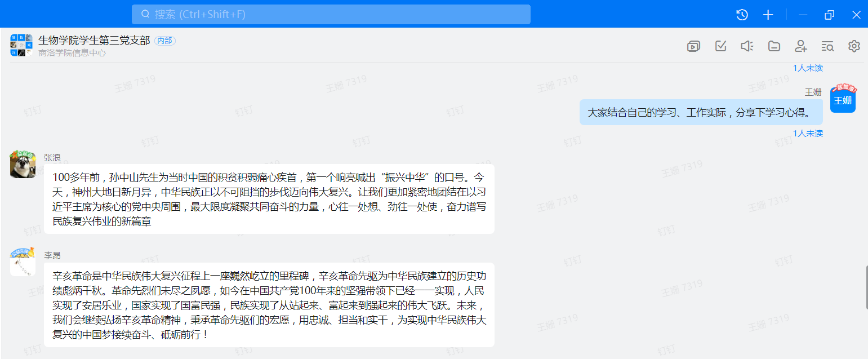Click the 搜索 search input field

pyautogui.click(x=338, y=14)
